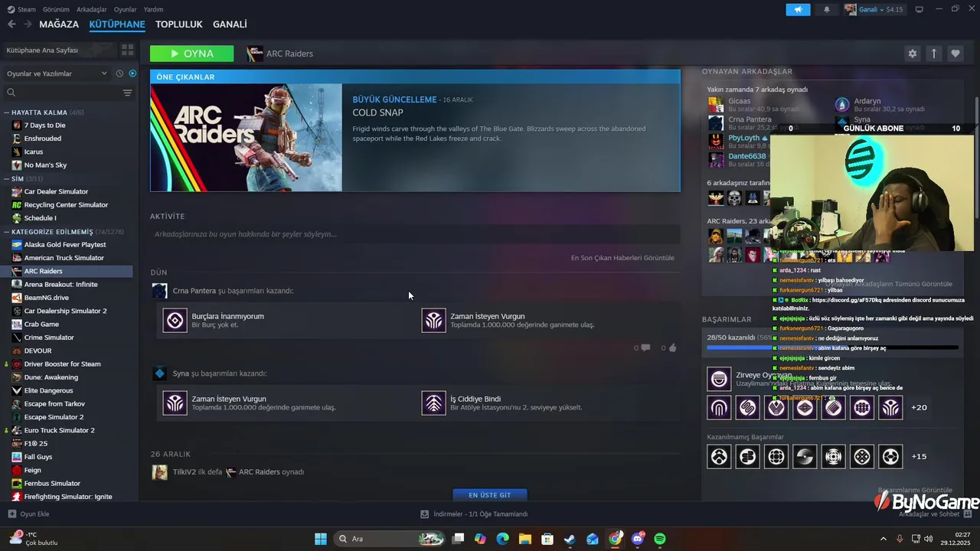Open the Steam announcements megaphone button
This screenshot has width=980, height=551.
pos(798,9)
